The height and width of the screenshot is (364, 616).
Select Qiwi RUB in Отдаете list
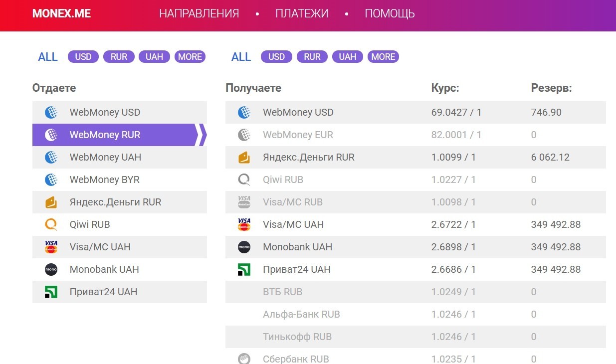point(120,224)
